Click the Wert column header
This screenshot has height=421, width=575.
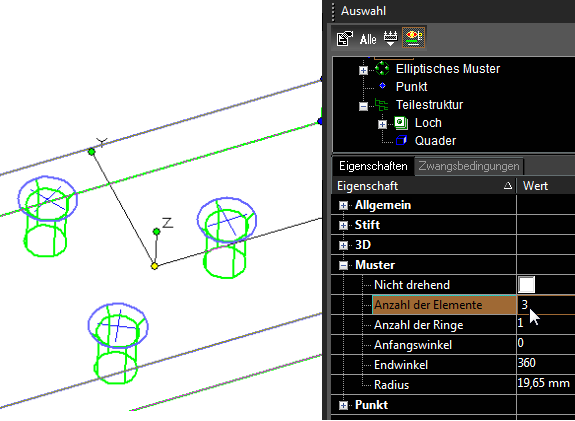(x=545, y=186)
